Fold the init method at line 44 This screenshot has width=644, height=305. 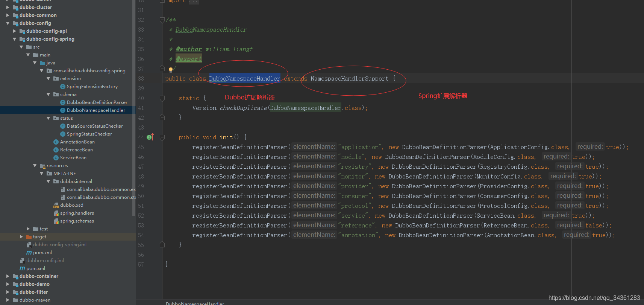click(162, 137)
